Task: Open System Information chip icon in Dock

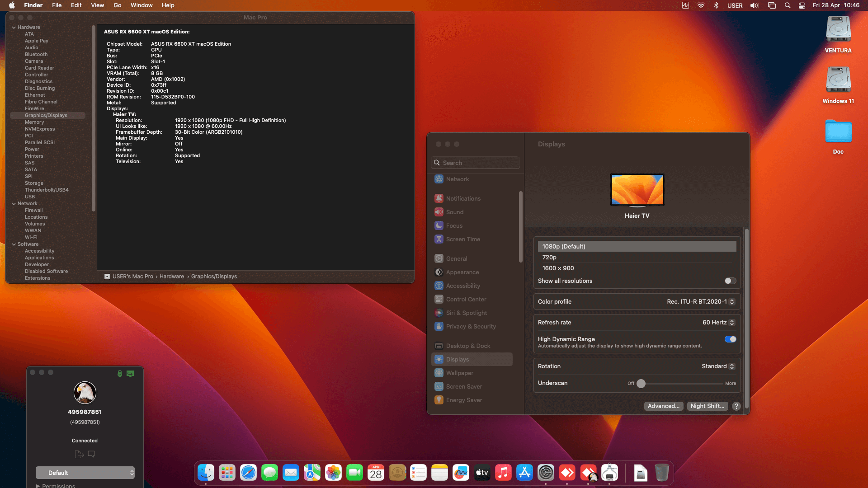Action: pyautogui.click(x=610, y=473)
